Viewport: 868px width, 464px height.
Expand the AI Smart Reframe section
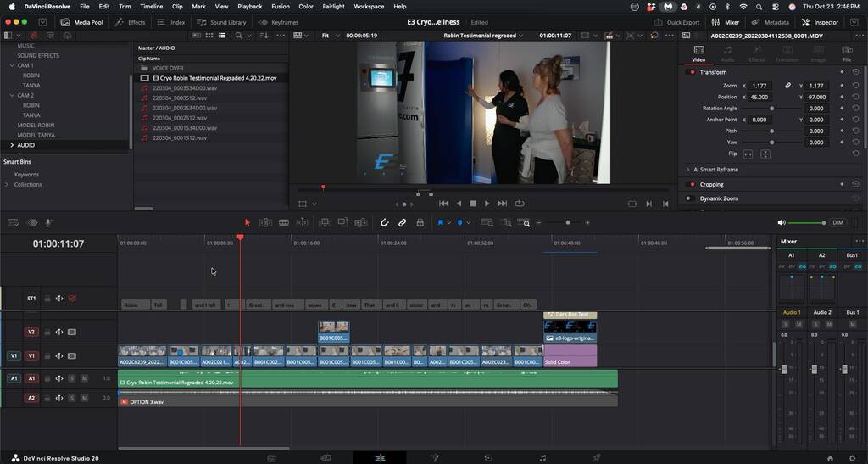688,170
